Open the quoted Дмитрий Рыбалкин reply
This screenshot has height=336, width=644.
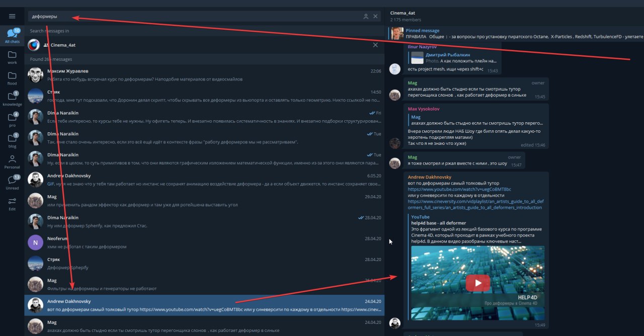click(x=453, y=57)
